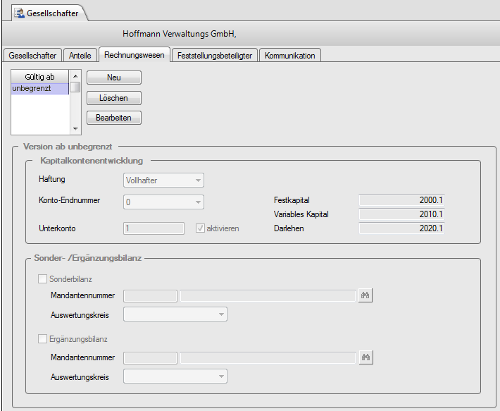This screenshot has height=411, width=500.
Task: Click the Variables Kapital field 2010.1
Action: click(x=401, y=214)
